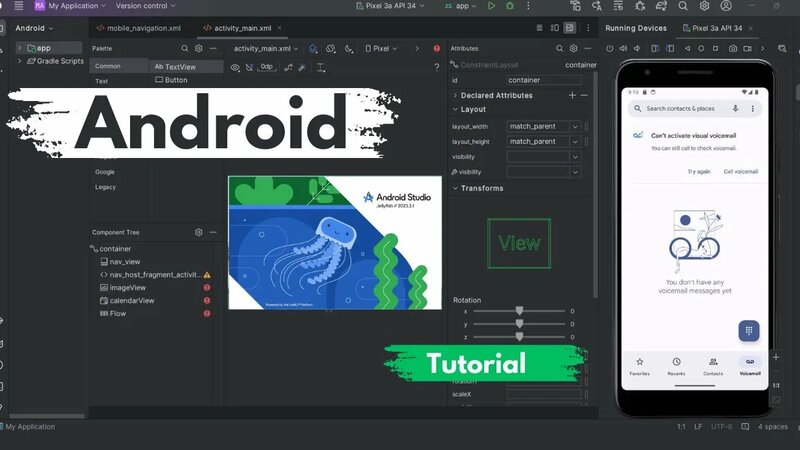Open the Pixel 3a API 34 device selector
Screen dimensions: 800x450
point(390,6)
